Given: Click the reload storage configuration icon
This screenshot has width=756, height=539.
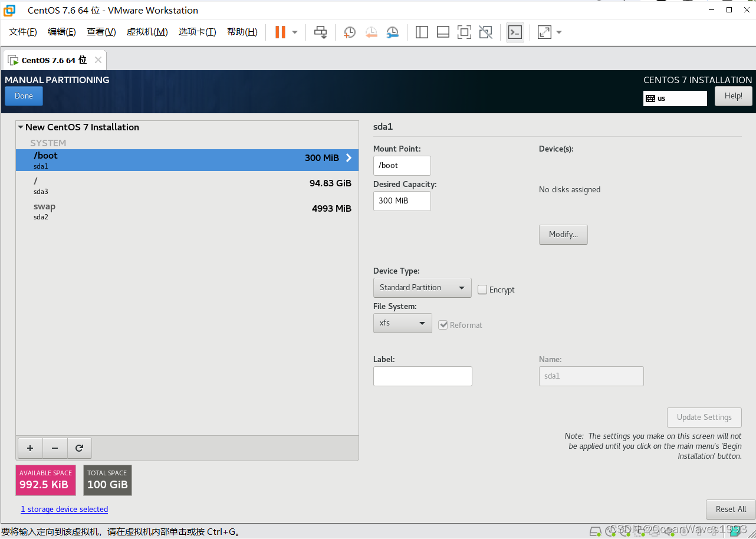Looking at the screenshot, I should [80, 448].
